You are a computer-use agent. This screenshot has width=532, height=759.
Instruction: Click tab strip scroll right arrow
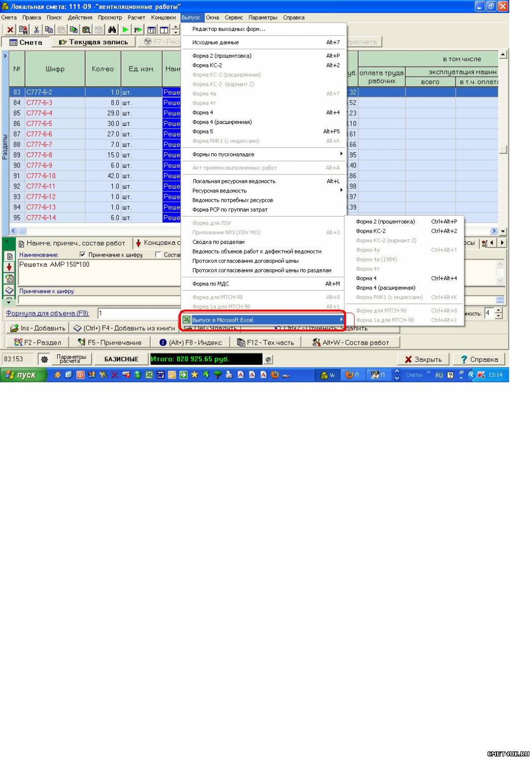click(502, 243)
